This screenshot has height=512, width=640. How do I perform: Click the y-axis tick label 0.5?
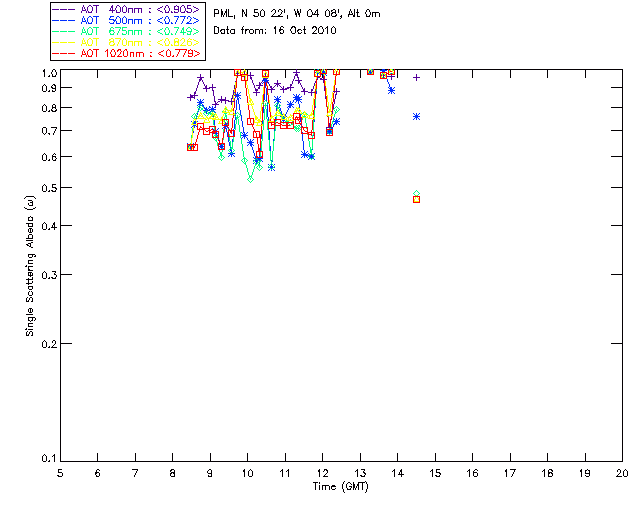tap(46, 188)
